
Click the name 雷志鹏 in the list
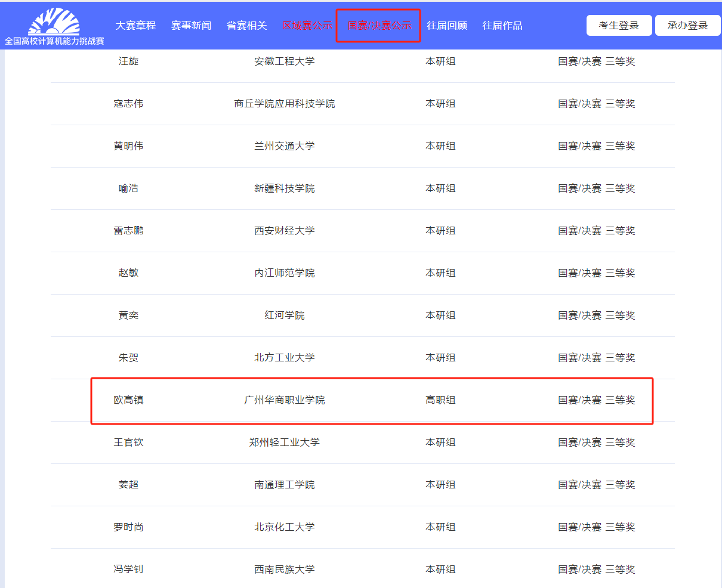[128, 231]
